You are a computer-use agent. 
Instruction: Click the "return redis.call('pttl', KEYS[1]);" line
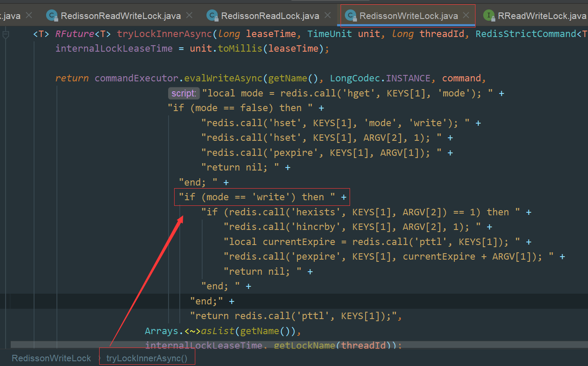296,316
